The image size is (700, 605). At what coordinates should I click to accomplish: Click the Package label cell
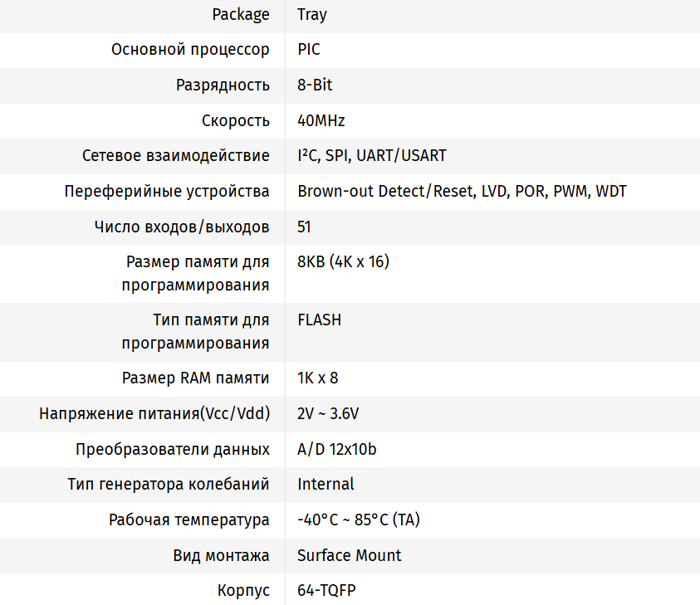coord(241,14)
